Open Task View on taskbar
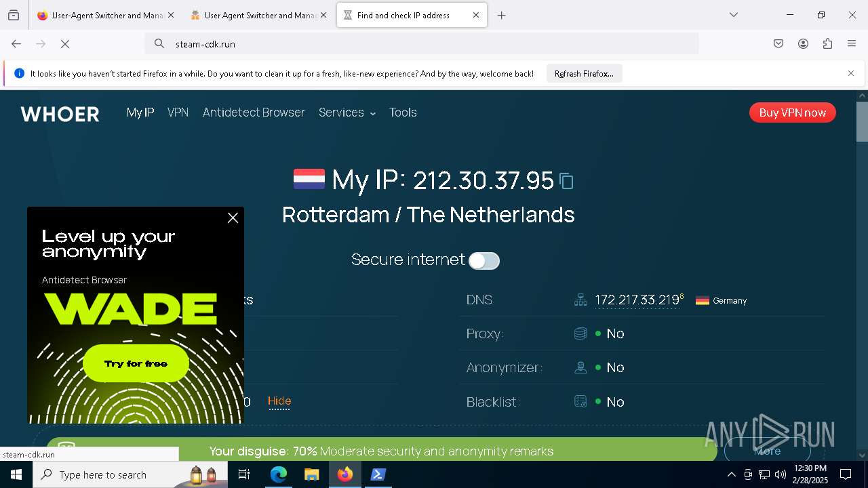The height and width of the screenshot is (488, 868). [x=244, y=474]
